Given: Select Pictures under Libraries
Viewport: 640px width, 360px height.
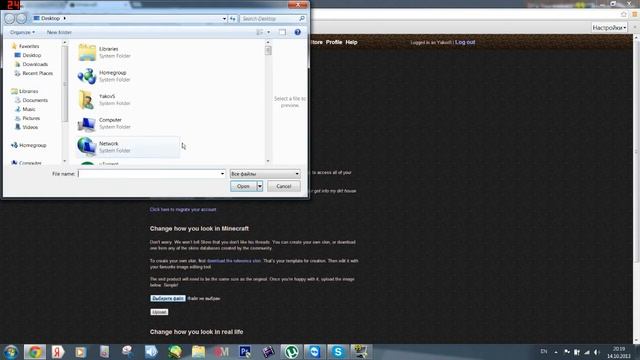Looking at the screenshot, I should [27, 118].
